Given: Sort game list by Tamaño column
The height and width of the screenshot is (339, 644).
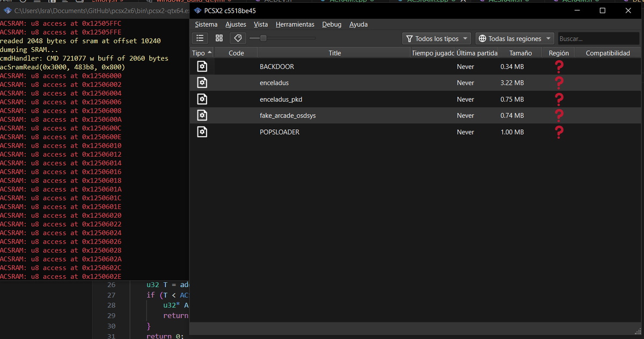Looking at the screenshot, I should pos(521,53).
